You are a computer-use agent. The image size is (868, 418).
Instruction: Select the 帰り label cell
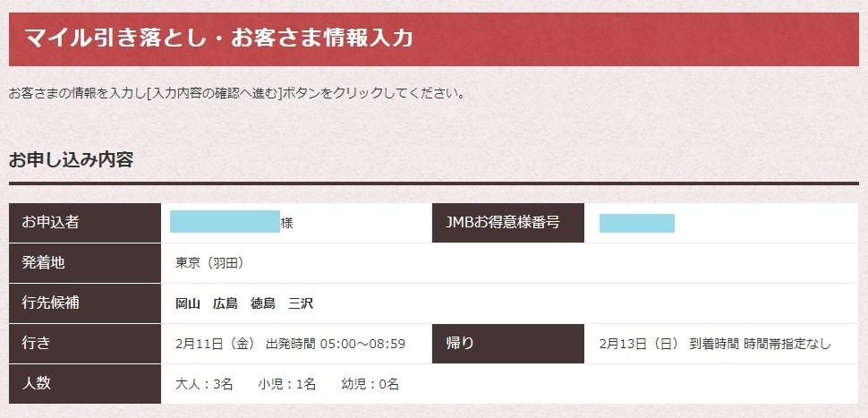click(x=507, y=344)
